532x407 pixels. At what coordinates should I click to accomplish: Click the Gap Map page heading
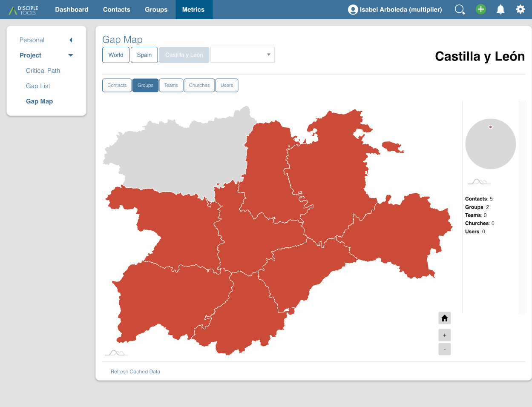tap(122, 40)
